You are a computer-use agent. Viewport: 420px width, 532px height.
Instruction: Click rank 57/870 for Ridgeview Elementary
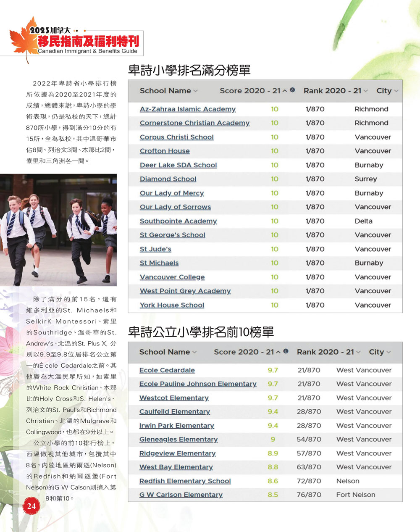coord(309,453)
